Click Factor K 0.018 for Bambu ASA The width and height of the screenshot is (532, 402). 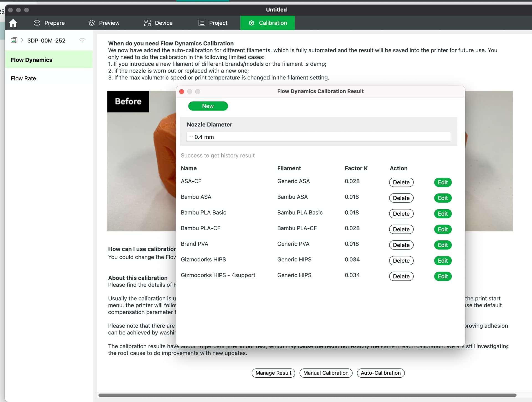click(x=352, y=197)
